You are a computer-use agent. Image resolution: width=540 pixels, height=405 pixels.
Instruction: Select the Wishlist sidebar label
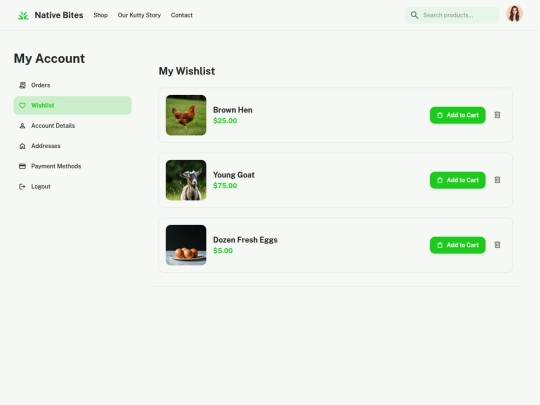click(x=43, y=105)
